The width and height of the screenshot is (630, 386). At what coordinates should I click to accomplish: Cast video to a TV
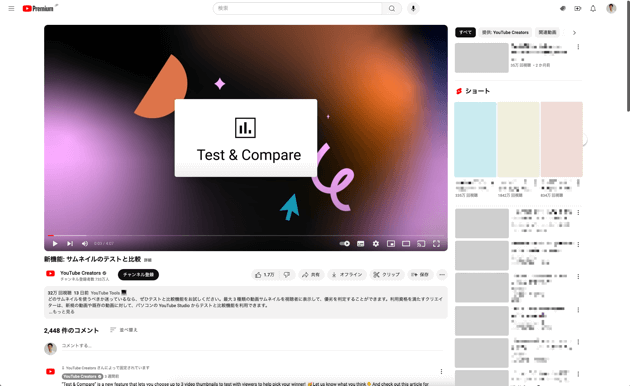pos(421,243)
